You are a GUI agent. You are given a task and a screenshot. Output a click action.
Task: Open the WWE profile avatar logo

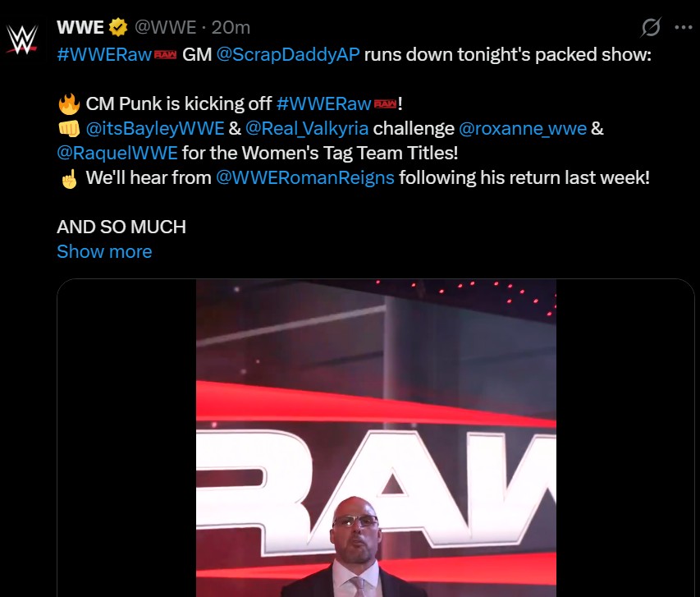(21, 39)
